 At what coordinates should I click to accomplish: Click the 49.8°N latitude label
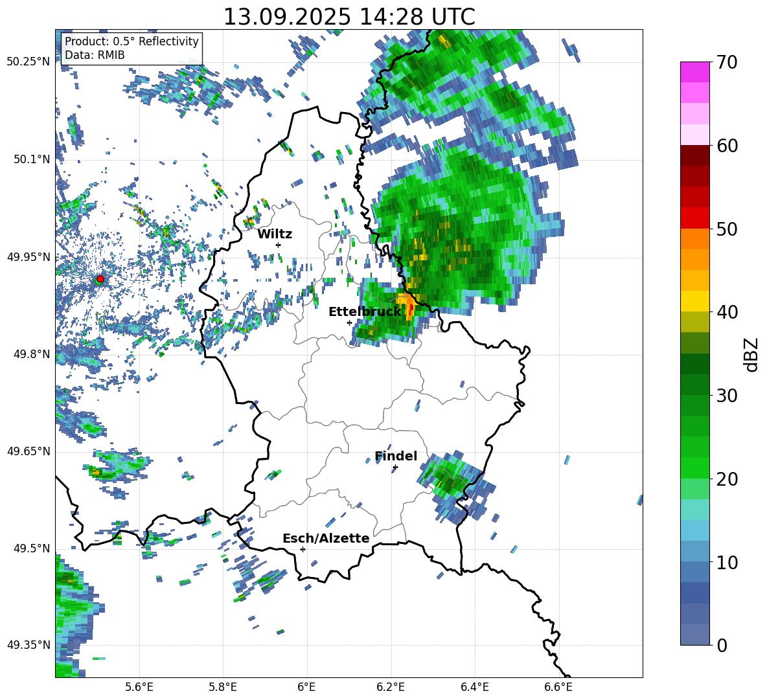[x=31, y=354]
